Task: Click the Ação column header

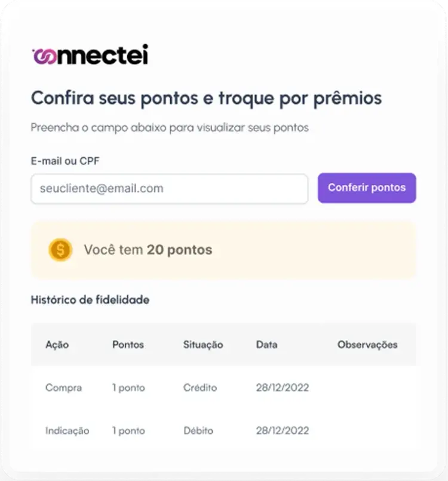Action: point(57,345)
